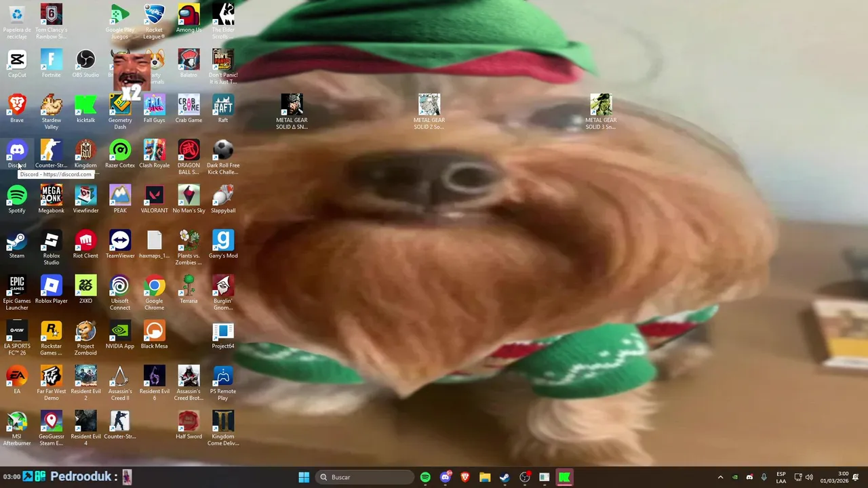This screenshot has height=488, width=868.
Task: Open Brave browser desktop shortcut
Action: 17,109
